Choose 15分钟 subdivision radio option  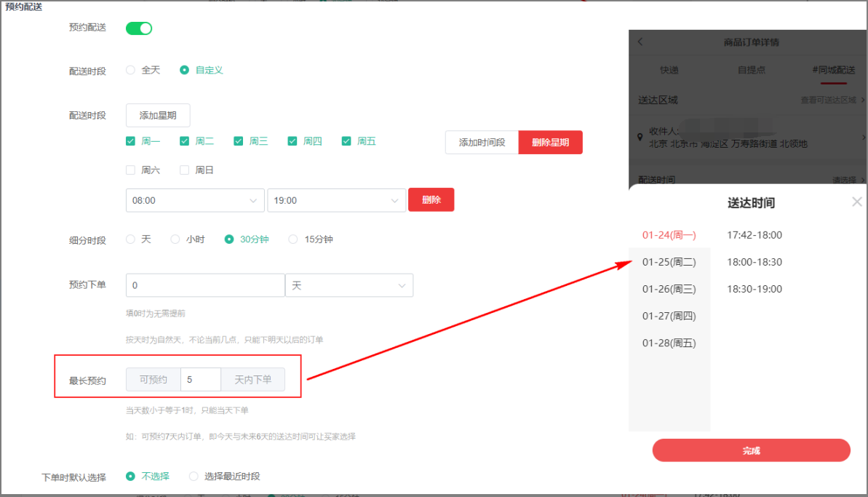coord(293,239)
